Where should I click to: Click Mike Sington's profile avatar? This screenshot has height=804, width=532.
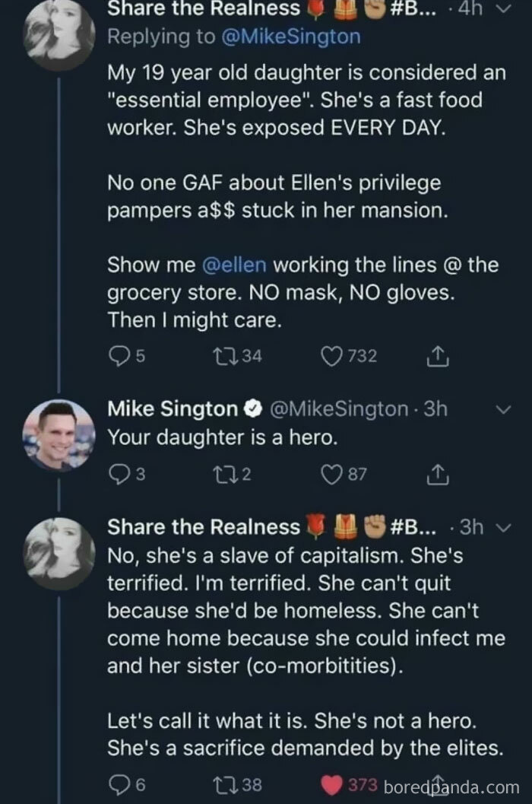[58, 437]
